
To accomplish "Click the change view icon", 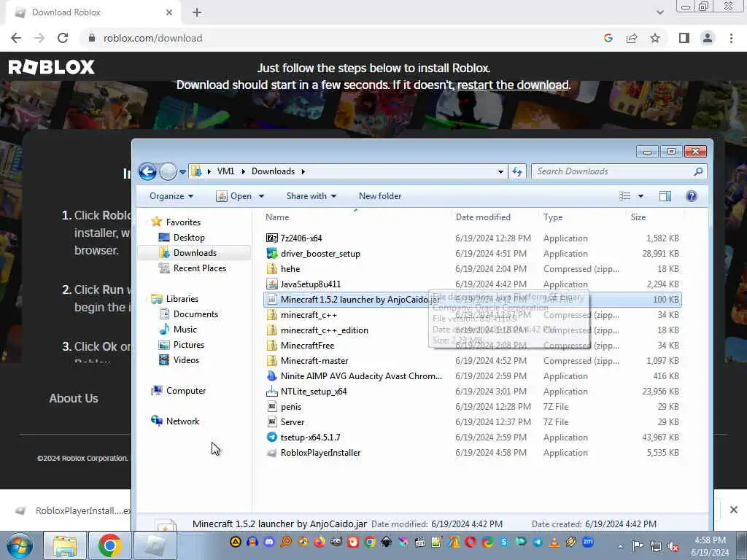I will point(624,196).
